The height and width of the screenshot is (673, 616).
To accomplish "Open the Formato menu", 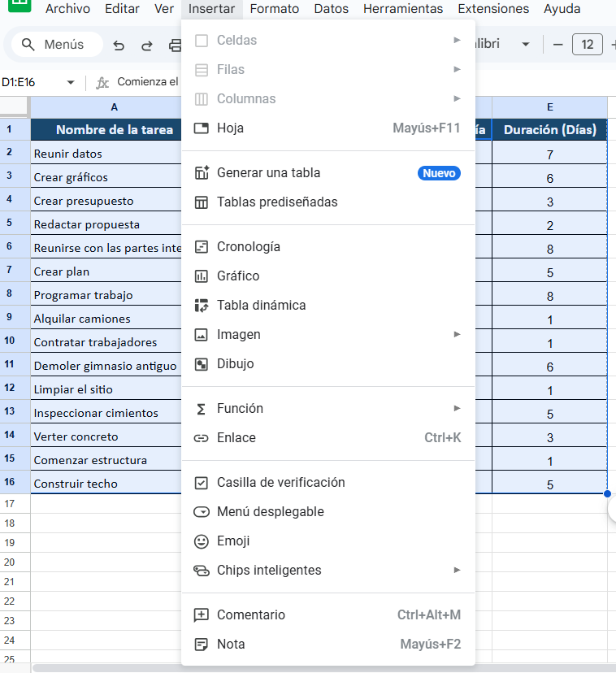I will tap(274, 9).
